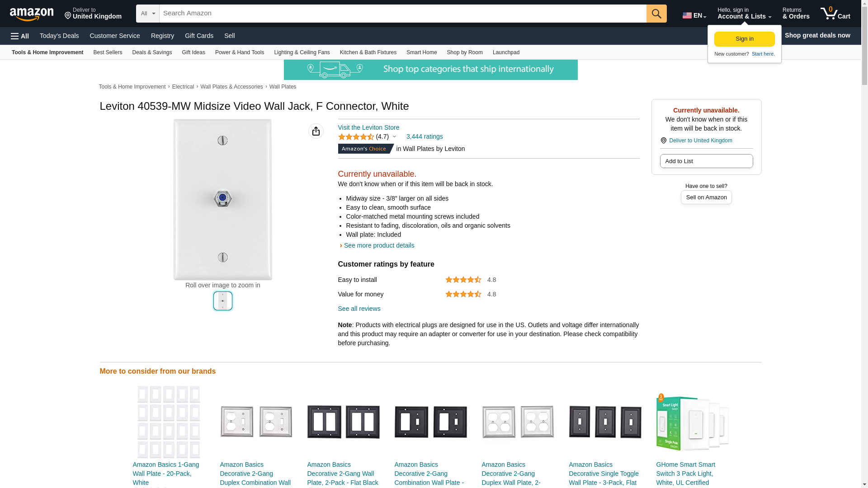Open the EN language dropdown
Screen dimensions: 868x488
pos(694,15)
